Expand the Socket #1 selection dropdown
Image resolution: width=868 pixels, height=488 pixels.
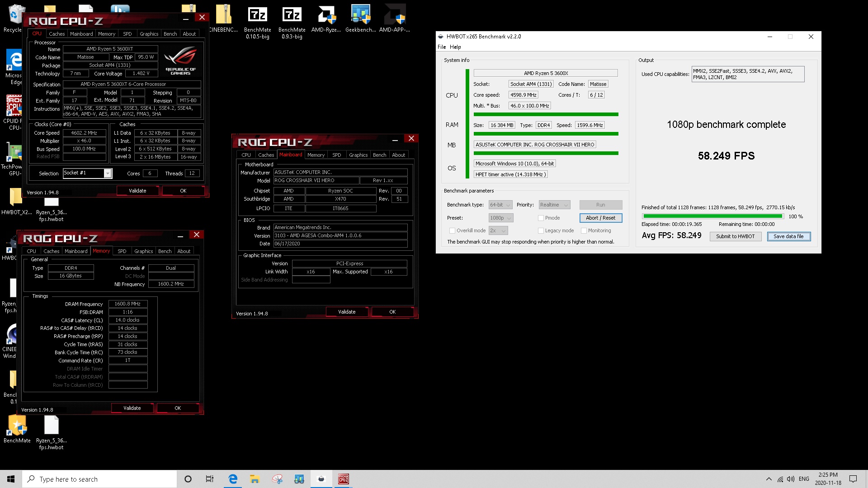pos(108,173)
